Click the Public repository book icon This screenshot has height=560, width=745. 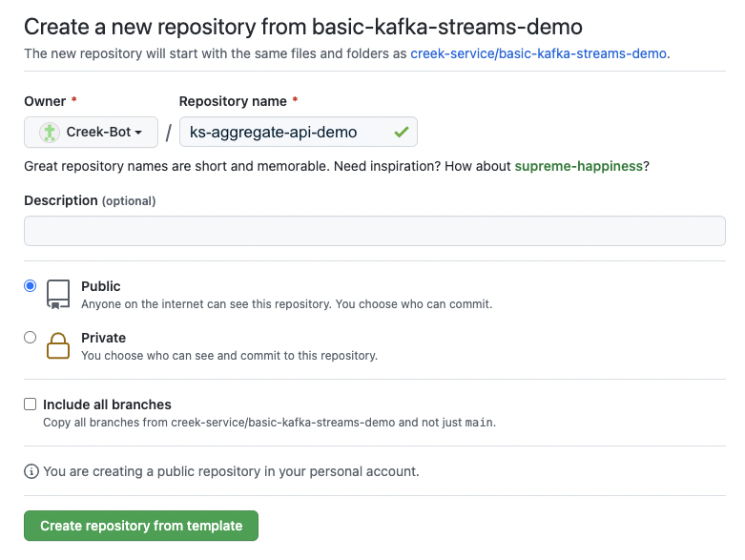(x=58, y=295)
